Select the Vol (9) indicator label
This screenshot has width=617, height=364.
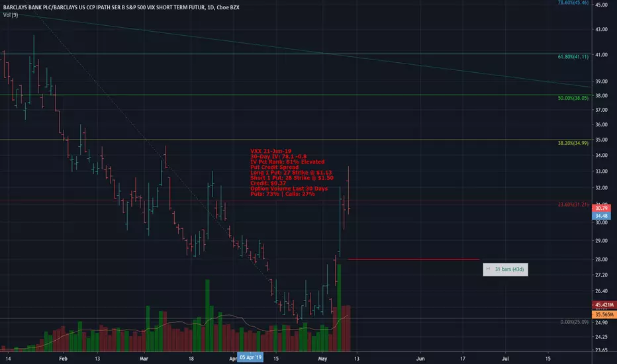click(10, 15)
